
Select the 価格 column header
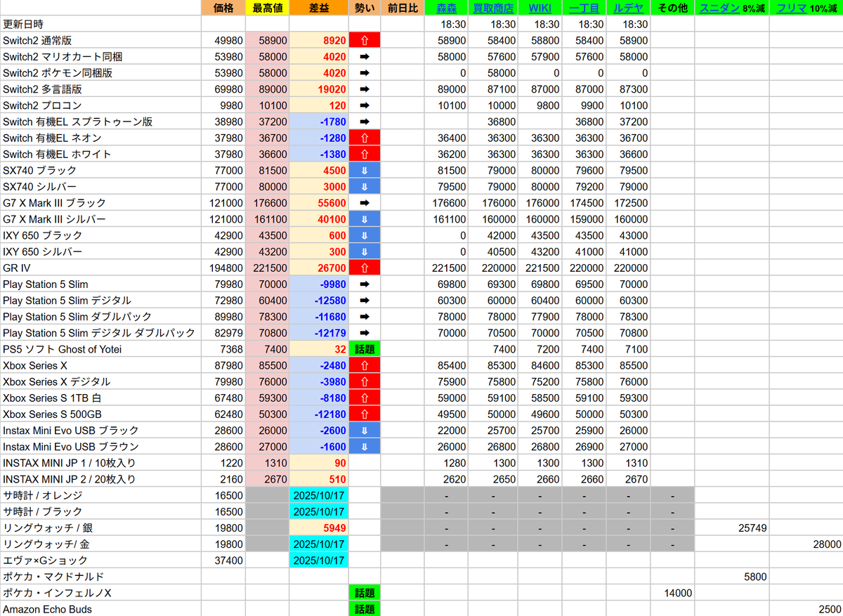tap(223, 8)
